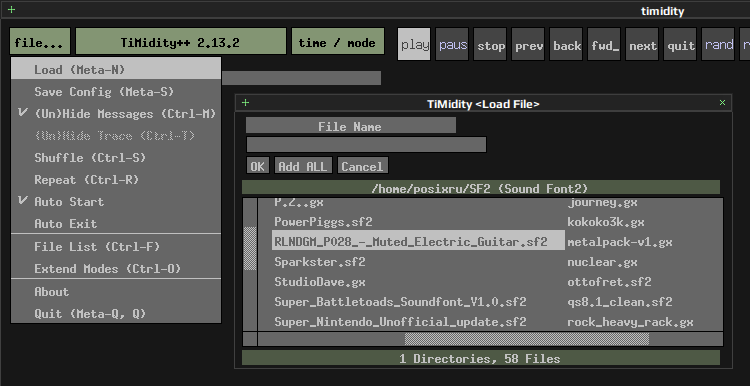750x386 pixels.
Task: Stop playback with the stop button
Action: pos(490,44)
